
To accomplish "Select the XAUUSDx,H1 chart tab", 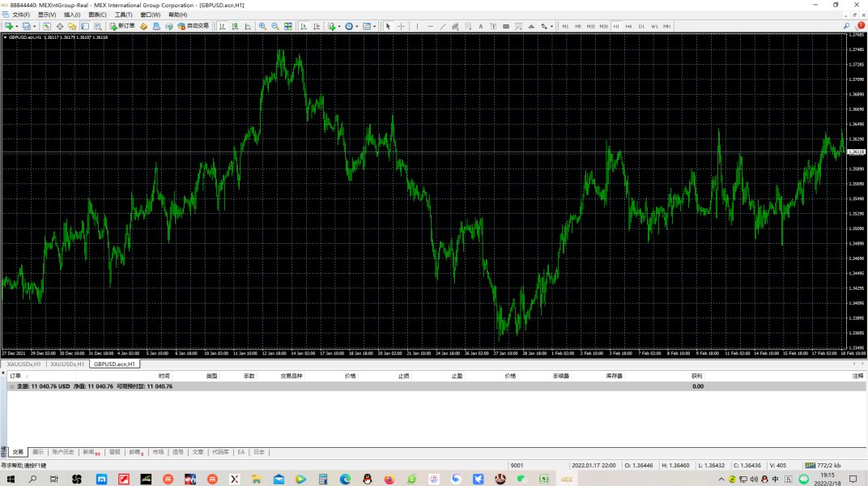I will [x=23, y=364].
